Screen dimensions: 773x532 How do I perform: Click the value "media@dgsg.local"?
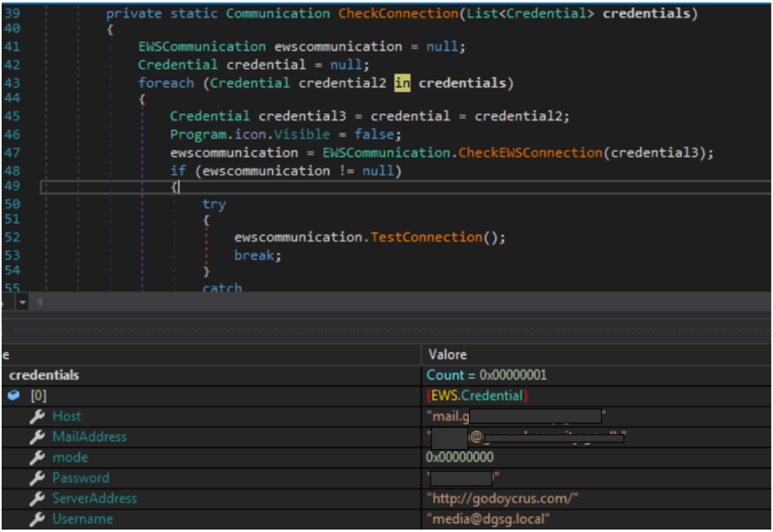pyautogui.click(x=488, y=519)
